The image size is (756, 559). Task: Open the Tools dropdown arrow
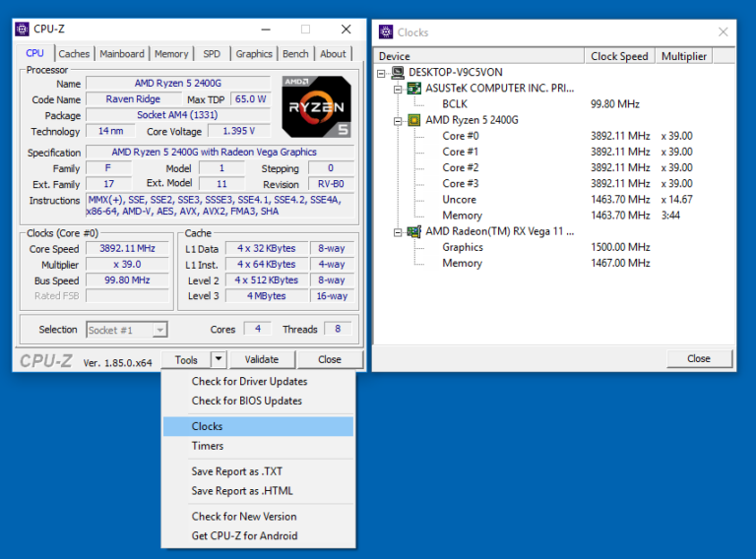tap(219, 359)
